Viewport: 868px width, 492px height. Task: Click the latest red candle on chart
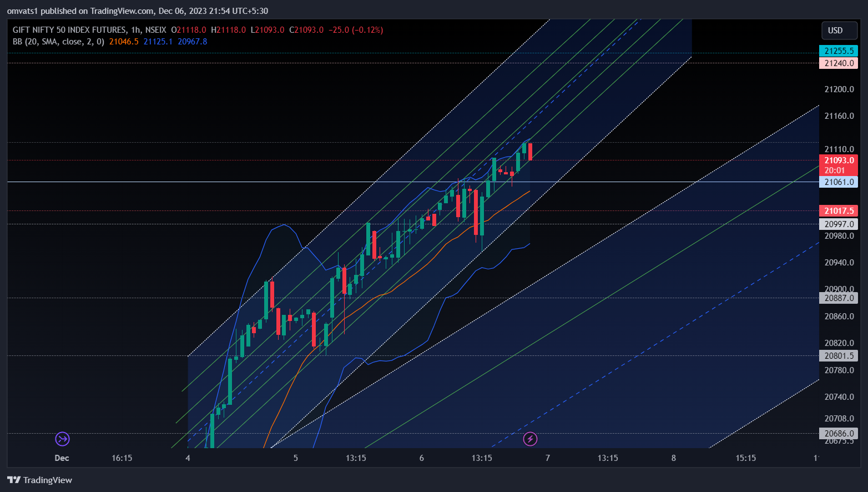pyautogui.click(x=531, y=152)
